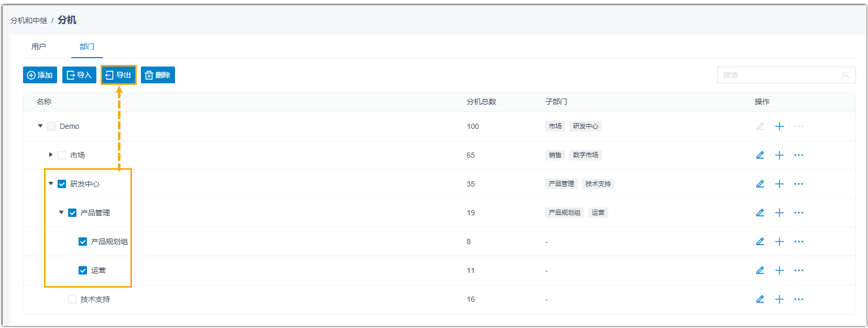Click the 销售 sub-department tag
This screenshot has width=868, height=328.
555,155
